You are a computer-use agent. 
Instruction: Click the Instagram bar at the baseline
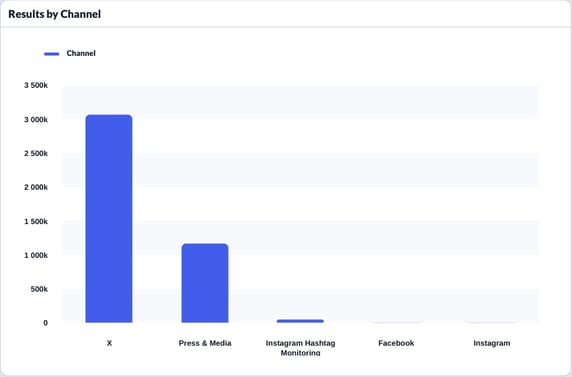[x=492, y=323]
